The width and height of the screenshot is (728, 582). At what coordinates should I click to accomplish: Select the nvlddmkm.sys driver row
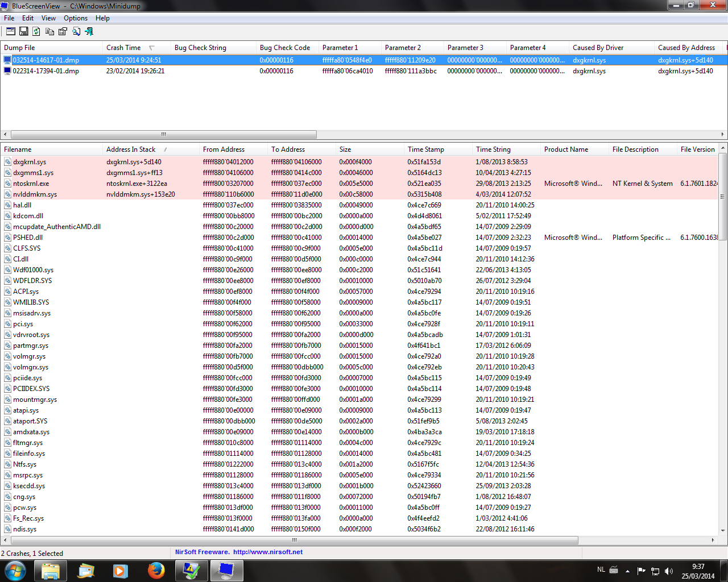35,194
